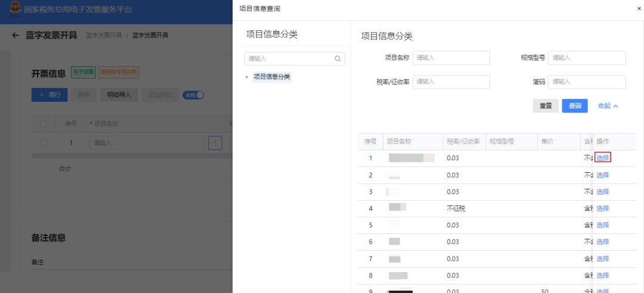The width and height of the screenshot is (644, 293).
Task: Open the three-dot picker beside 项目名称 input
Action: coord(215,143)
